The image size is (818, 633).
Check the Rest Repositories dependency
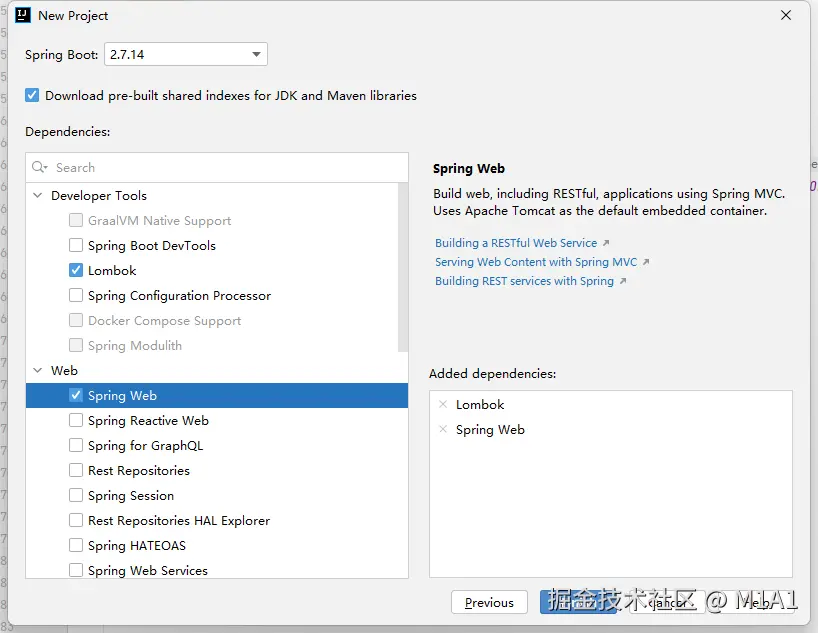pyautogui.click(x=76, y=470)
